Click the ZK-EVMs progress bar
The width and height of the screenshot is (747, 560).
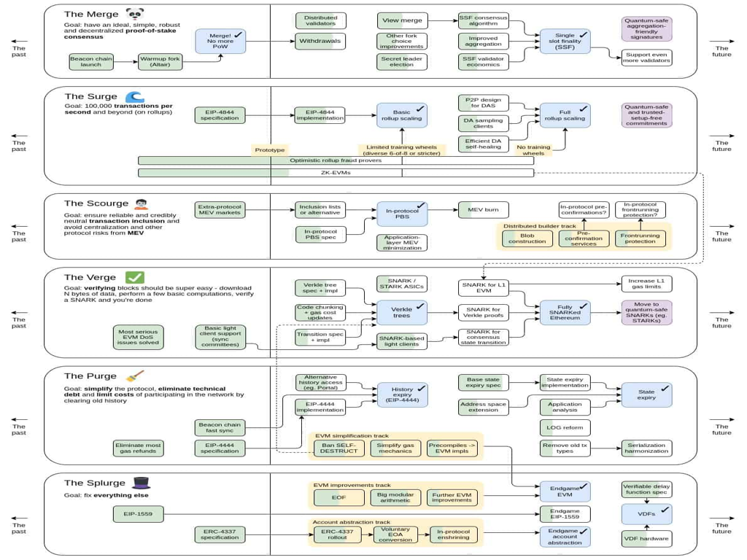(336, 173)
